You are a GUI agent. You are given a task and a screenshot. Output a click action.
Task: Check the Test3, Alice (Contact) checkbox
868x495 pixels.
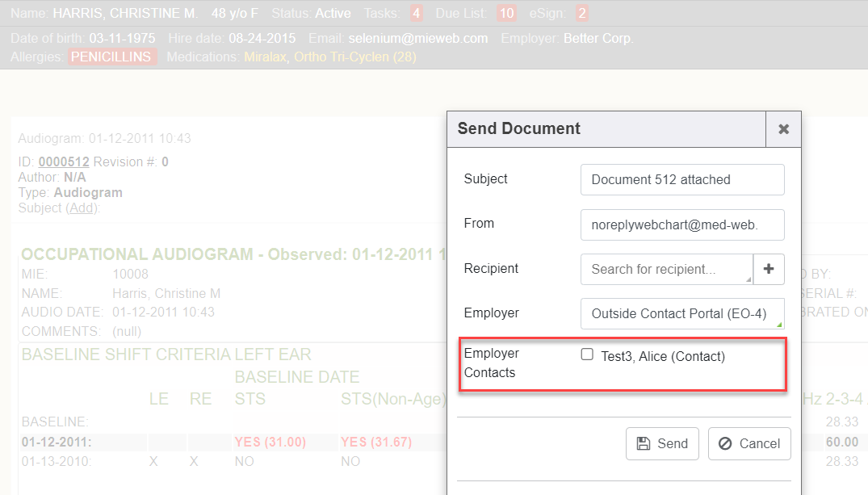click(x=587, y=354)
